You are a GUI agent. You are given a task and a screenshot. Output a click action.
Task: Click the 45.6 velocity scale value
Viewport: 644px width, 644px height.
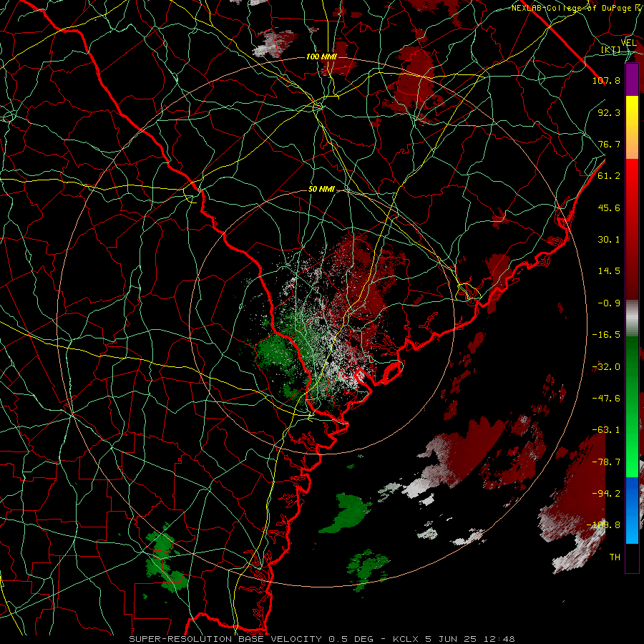pos(609,208)
